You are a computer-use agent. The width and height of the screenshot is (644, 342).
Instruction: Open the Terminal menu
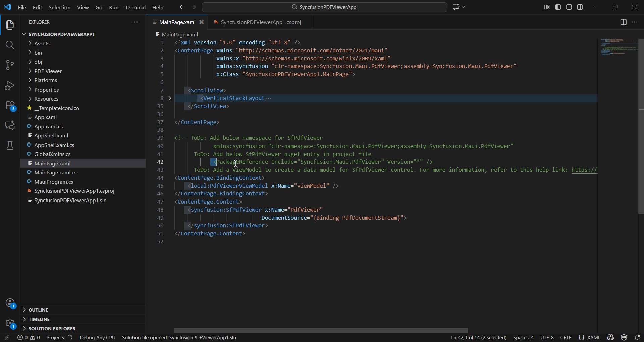click(x=135, y=7)
